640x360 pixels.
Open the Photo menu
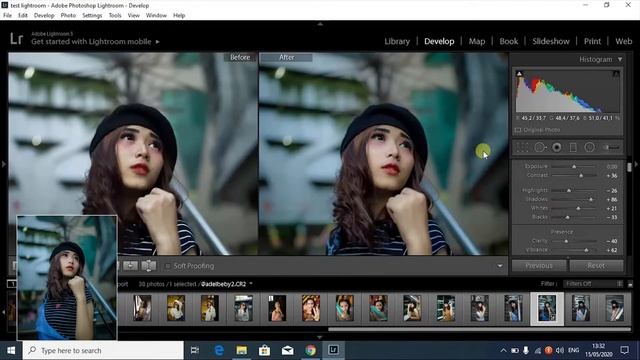click(x=68, y=16)
